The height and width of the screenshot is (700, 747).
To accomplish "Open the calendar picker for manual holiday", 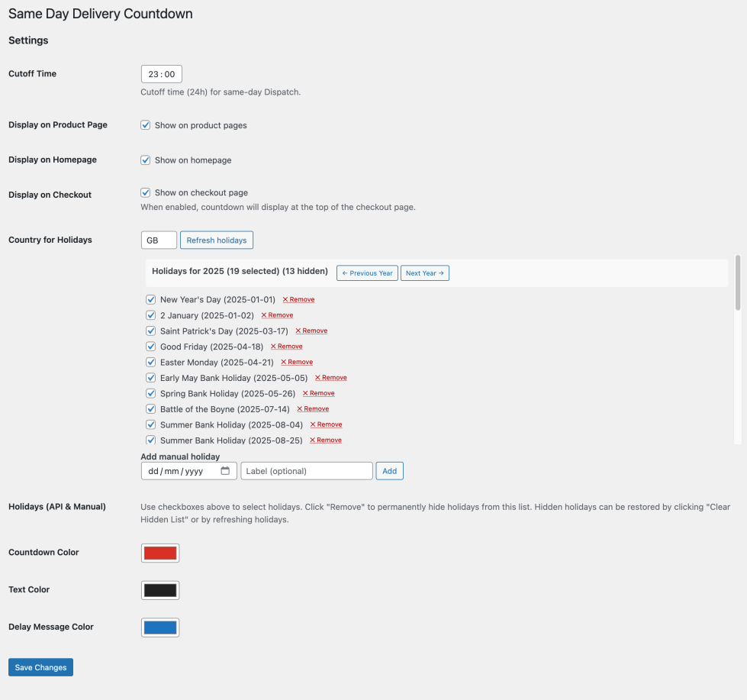I will pos(225,471).
